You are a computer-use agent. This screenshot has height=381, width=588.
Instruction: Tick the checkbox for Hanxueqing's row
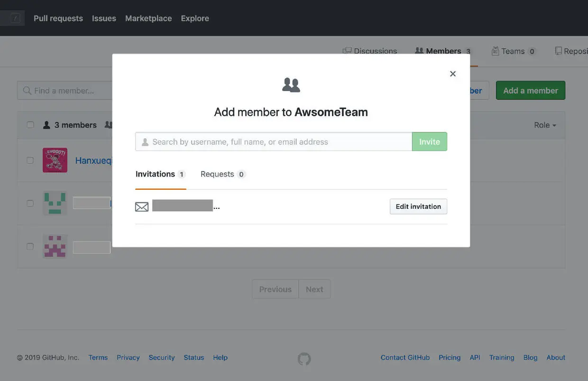pyautogui.click(x=30, y=160)
